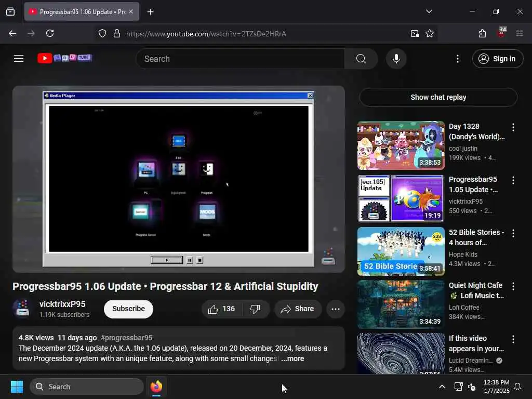This screenshot has height=399, width=532.
Task: Open vicktrixxP95 channel name link
Action: coord(62,304)
